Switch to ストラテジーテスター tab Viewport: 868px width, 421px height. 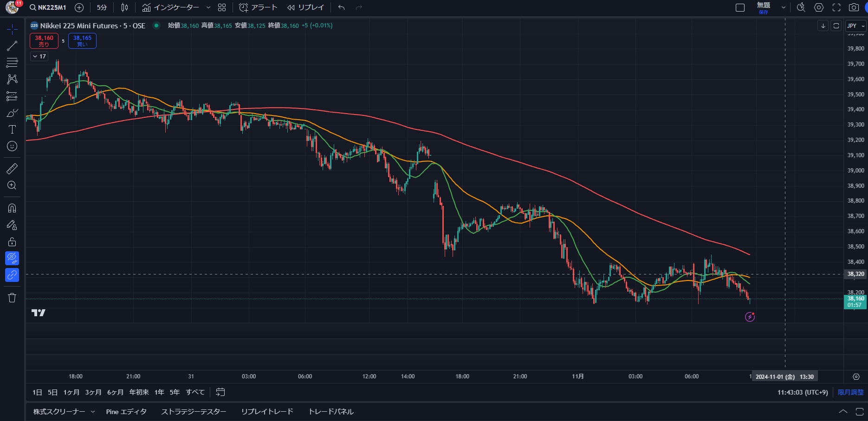(194, 412)
